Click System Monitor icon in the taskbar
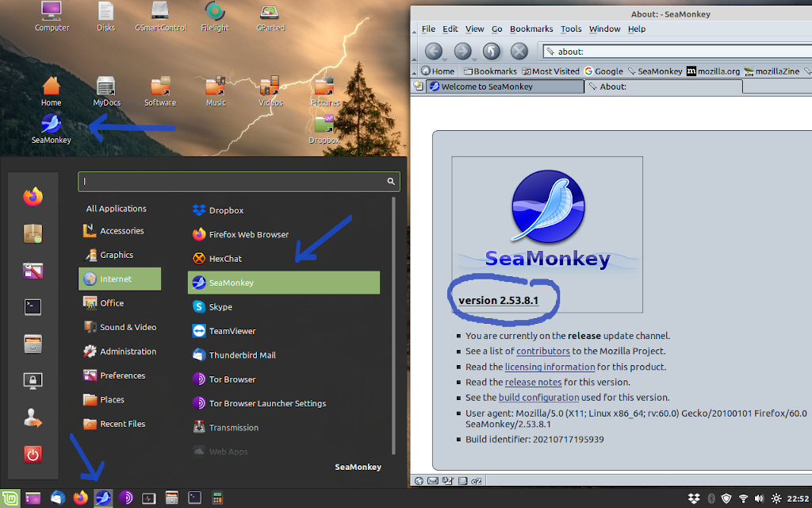The width and height of the screenshot is (812, 508). (x=148, y=498)
